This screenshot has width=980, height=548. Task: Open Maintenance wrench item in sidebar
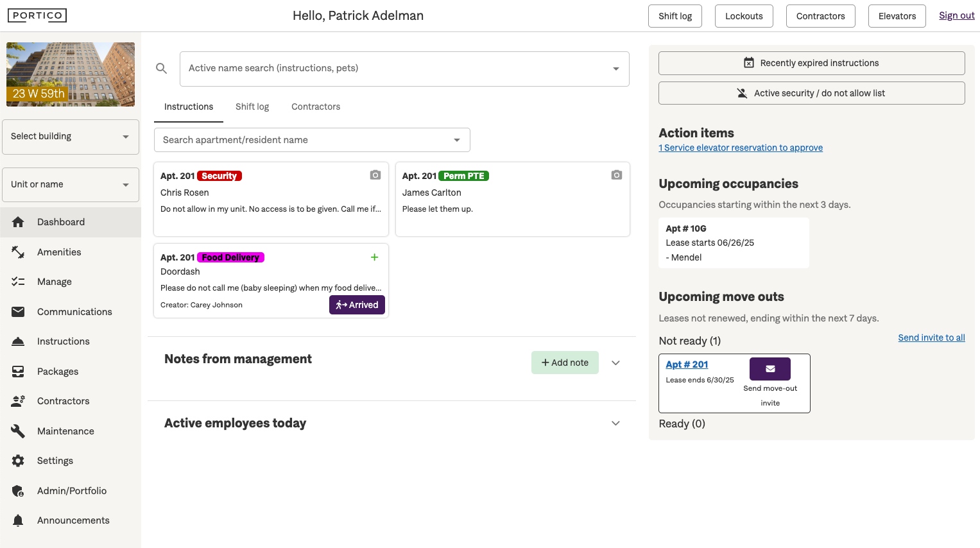(x=65, y=431)
